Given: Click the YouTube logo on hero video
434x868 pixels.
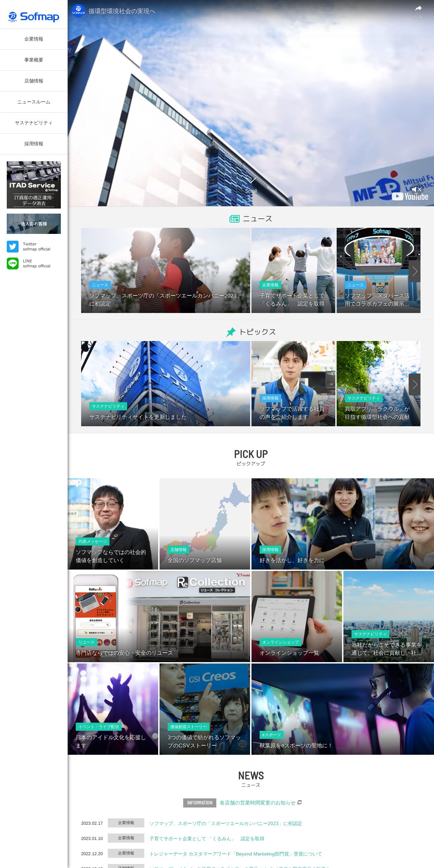Looking at the screenshot, I should pos(410,196).
